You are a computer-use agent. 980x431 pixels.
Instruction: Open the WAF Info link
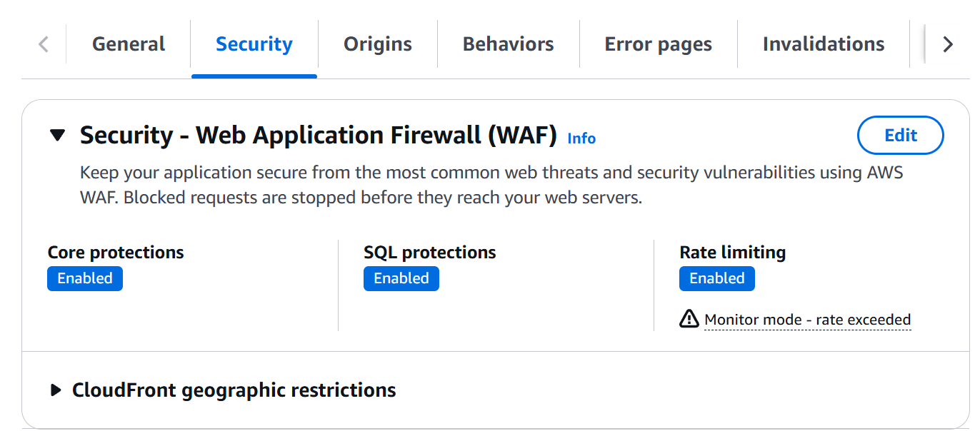[x=580, y=138]
